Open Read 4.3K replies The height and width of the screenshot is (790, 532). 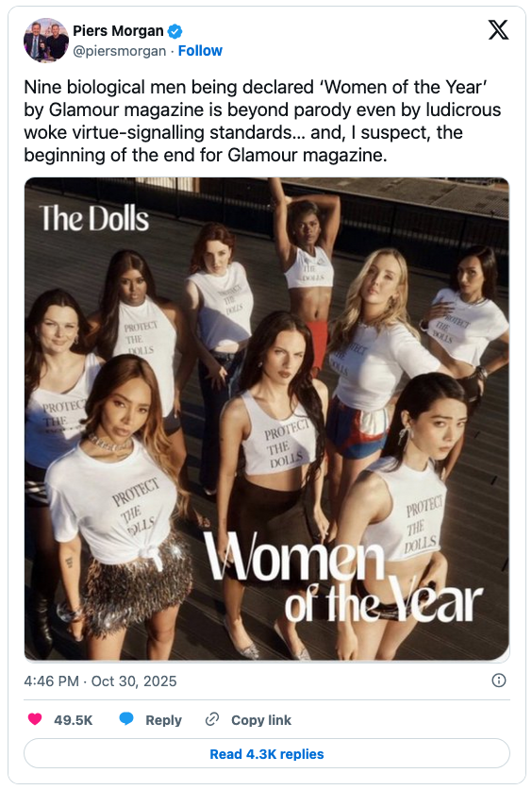click(x=267, y=754)
